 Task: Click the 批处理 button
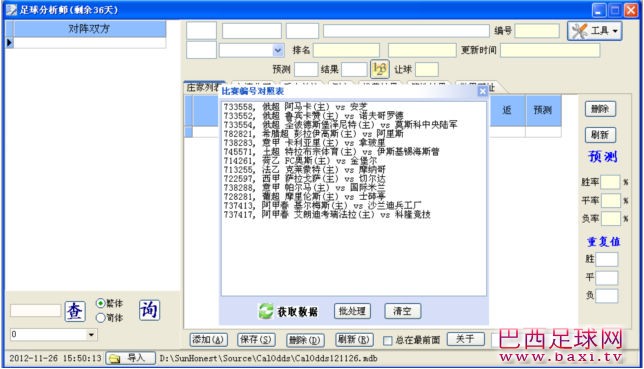[x=352, y=311]
